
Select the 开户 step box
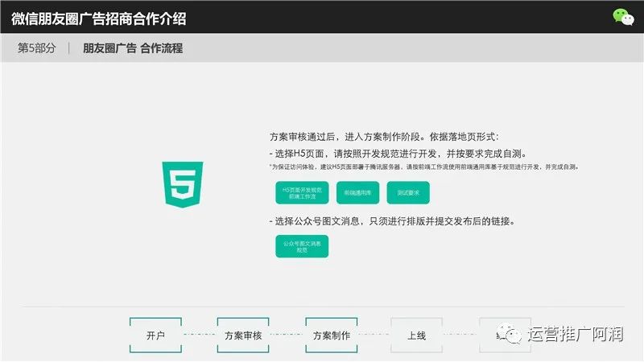click(x=155, y=335)
